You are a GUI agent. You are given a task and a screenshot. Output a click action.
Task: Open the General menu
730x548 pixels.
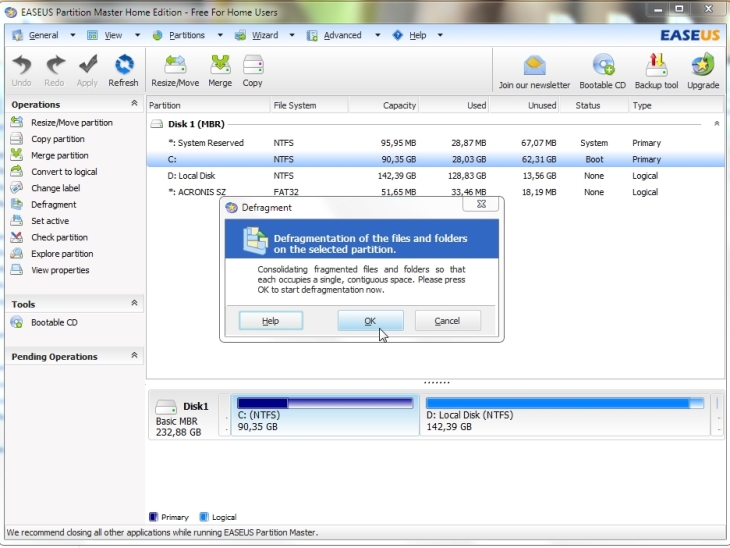pos(43,35)
